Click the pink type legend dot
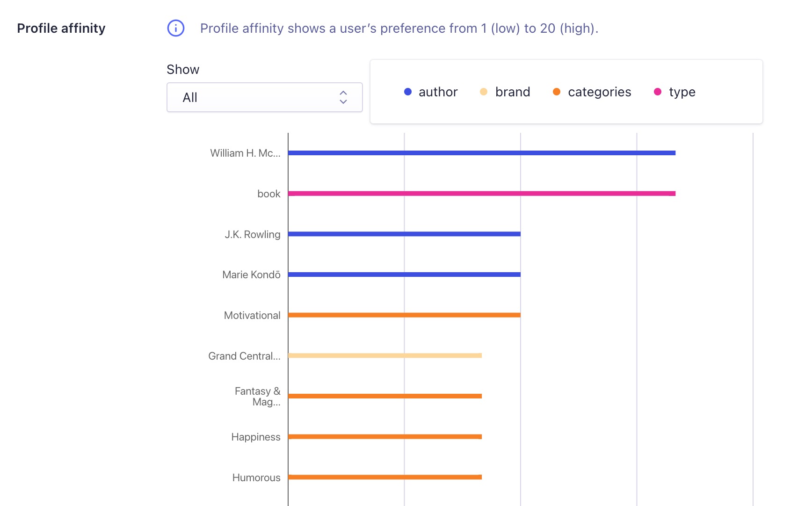This screenshot has width=812, height=506. pyautogui.click(x=658, y=92)
